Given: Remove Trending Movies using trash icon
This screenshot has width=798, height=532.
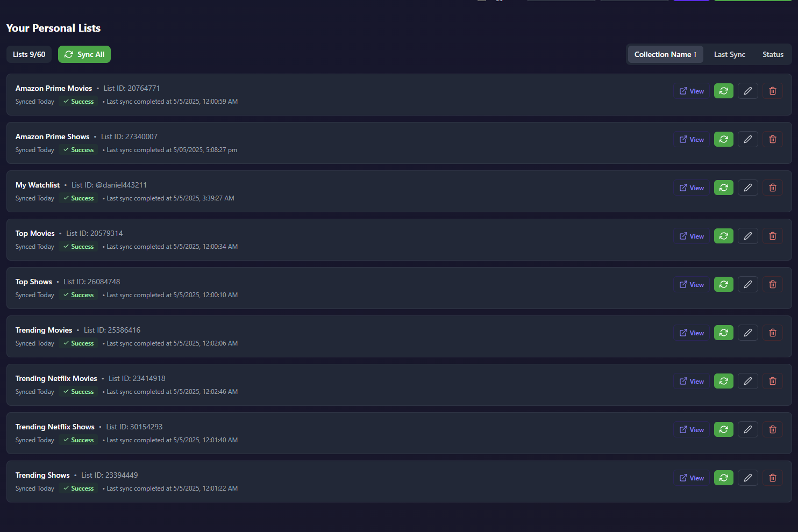Looking at the screenshot, I should (772, 333).
